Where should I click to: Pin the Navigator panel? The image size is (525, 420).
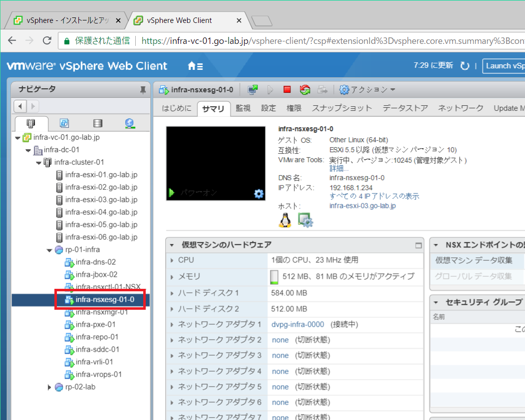tap(143, 89)
